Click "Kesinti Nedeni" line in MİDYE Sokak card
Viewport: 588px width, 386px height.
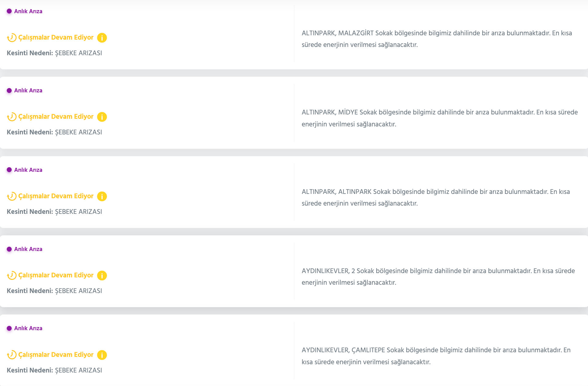coord(54,132)
